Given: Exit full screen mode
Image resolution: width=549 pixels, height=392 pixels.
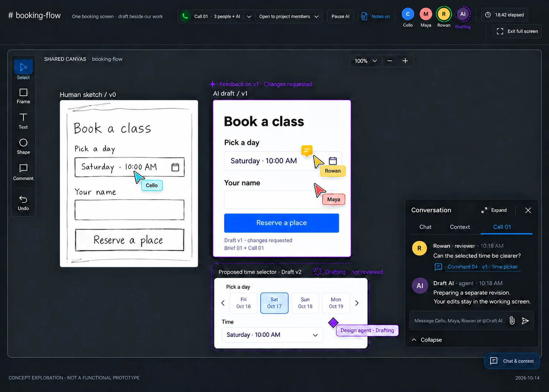Looking at the screenshot, I should (517, 31).
